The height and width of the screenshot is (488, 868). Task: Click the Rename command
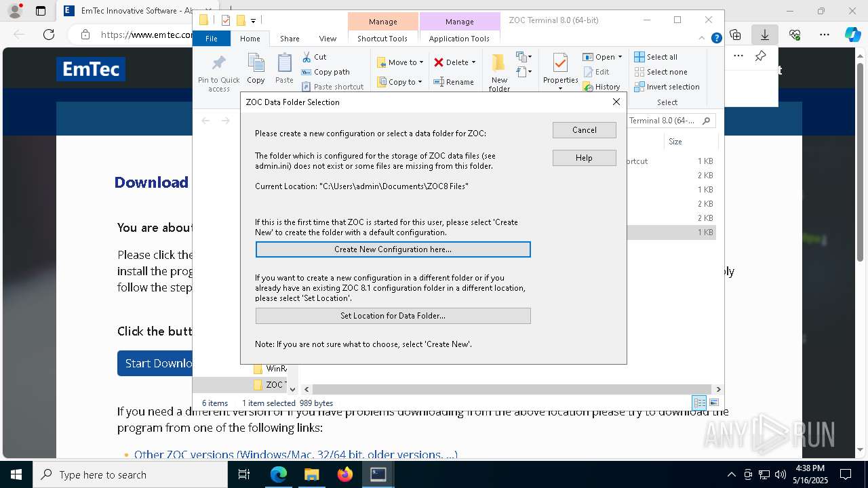click(454, 82)
